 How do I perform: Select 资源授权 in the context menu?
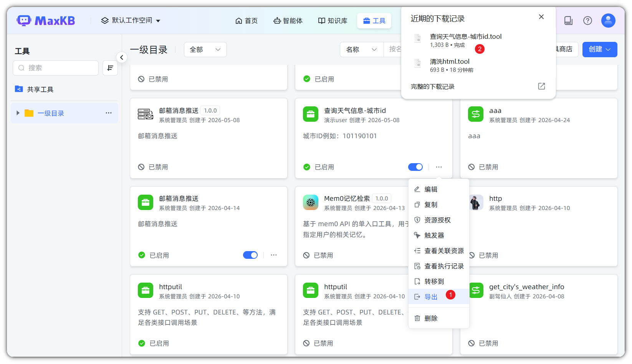click(439, 220)
